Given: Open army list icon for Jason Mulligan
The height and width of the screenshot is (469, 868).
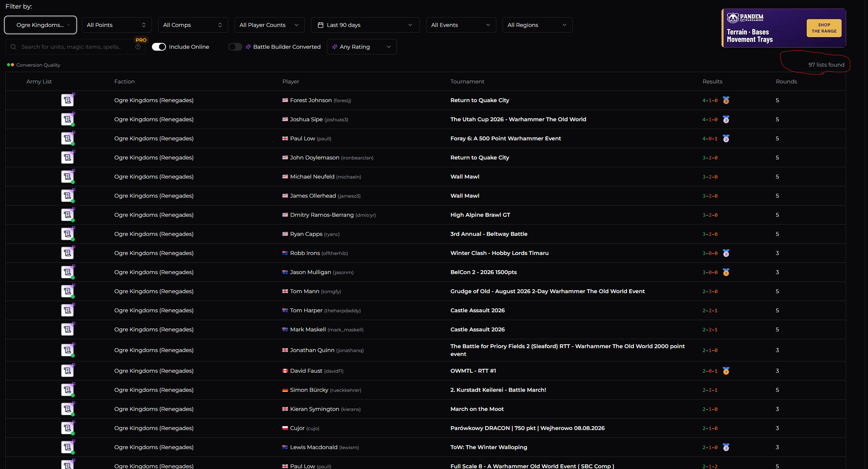Looking at the screenshot, I should 68,272.
